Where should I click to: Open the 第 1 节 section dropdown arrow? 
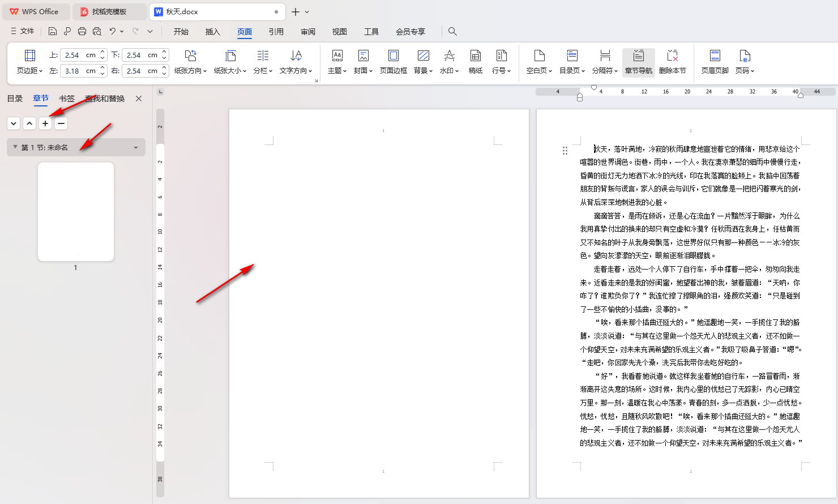136,148
